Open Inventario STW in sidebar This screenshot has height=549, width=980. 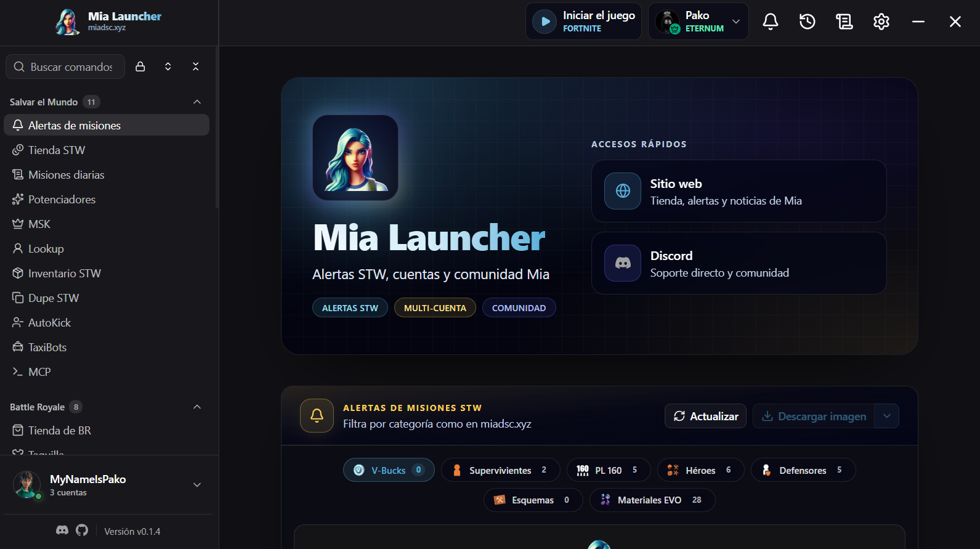[107, 273]
